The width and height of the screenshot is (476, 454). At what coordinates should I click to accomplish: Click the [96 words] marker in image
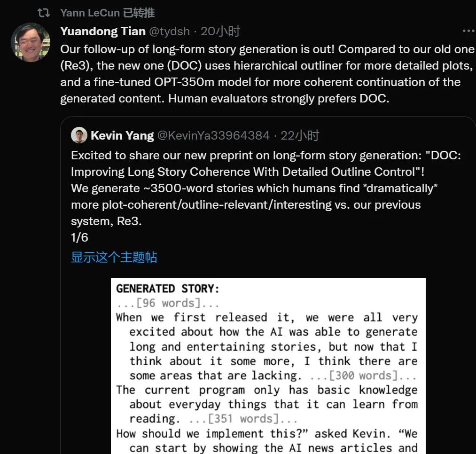tap(168, 303)
